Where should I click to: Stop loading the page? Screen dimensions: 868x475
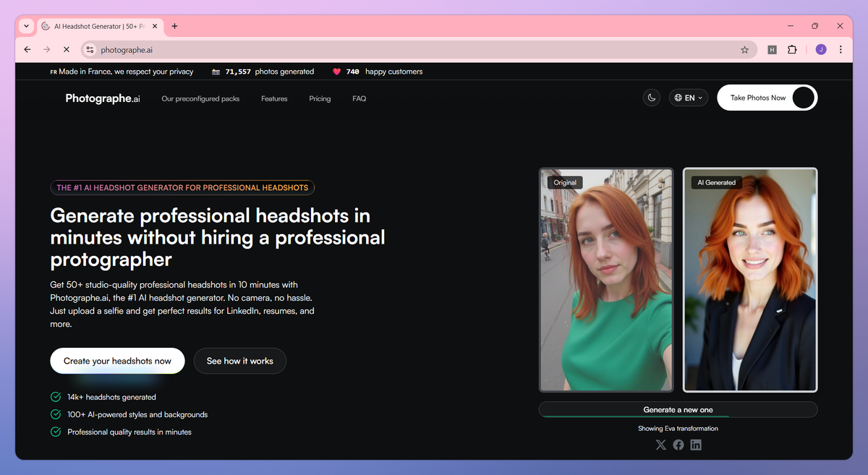[66, 50]
